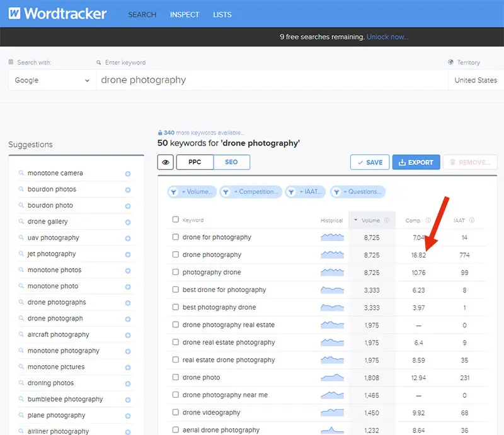
Task: View historical chart for 'aerial drone photography'
Action: tap(332, 430)
